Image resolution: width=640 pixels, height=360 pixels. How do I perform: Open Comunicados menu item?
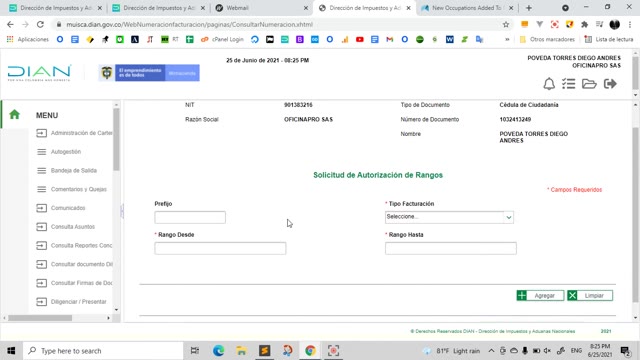(x=61, y=208)
